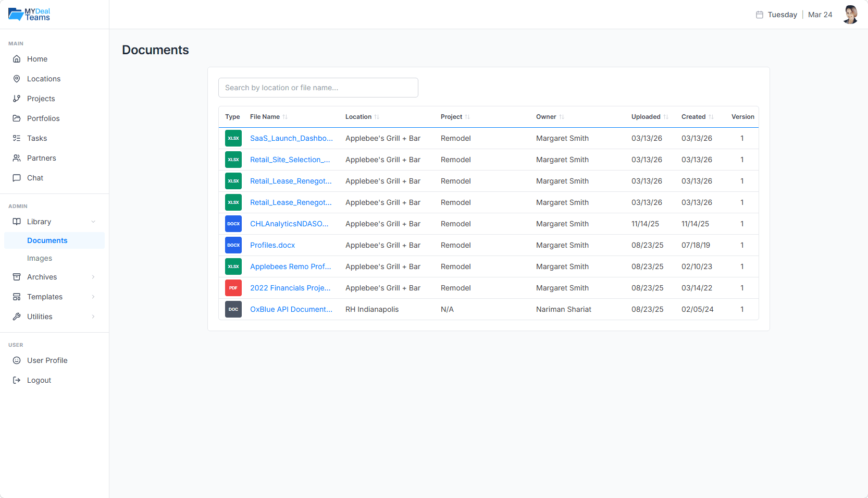
Task: Select the Library book icon
Action: coord(17,222)
